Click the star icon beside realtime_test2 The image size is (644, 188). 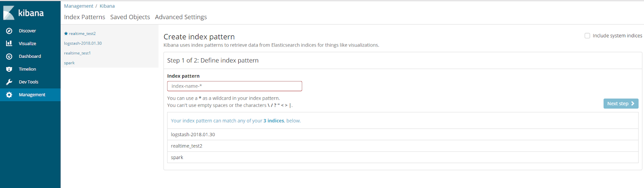tap(66, 33)
